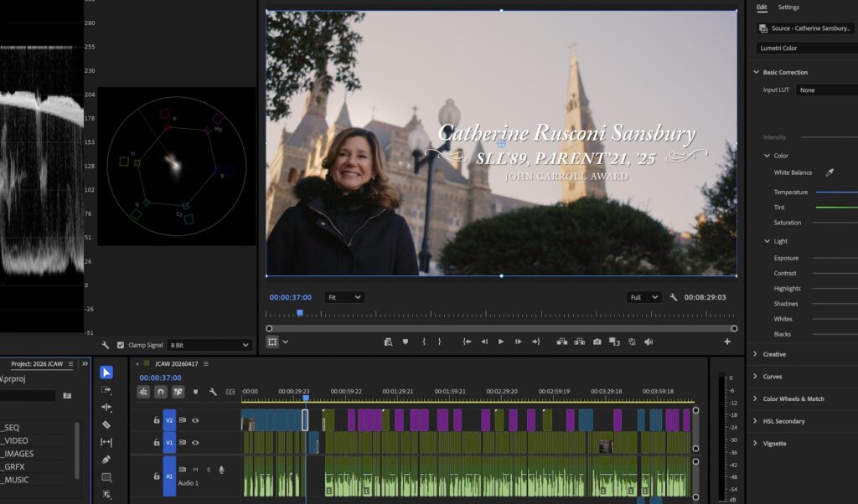Viewport: 858px width, 504px height.
Task: Expand the Creative section
Action: point(756,354)
